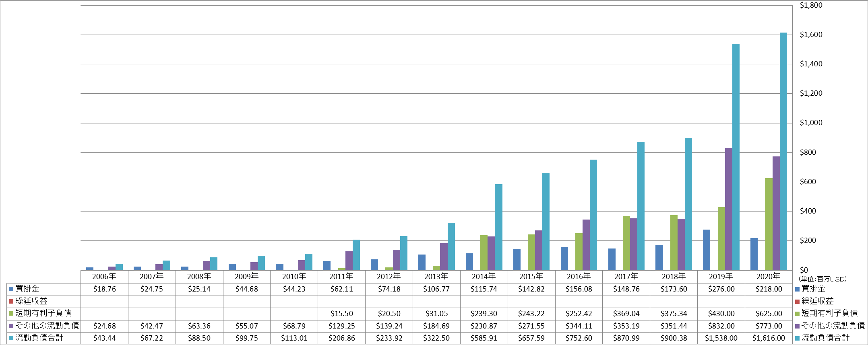Click the green 2020 short-term debt bar

coord(769,224)
